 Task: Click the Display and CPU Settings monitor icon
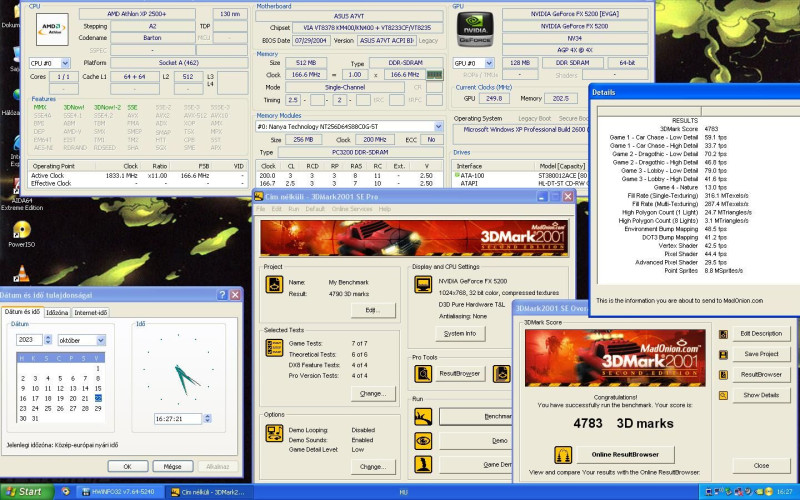[423, 284]
